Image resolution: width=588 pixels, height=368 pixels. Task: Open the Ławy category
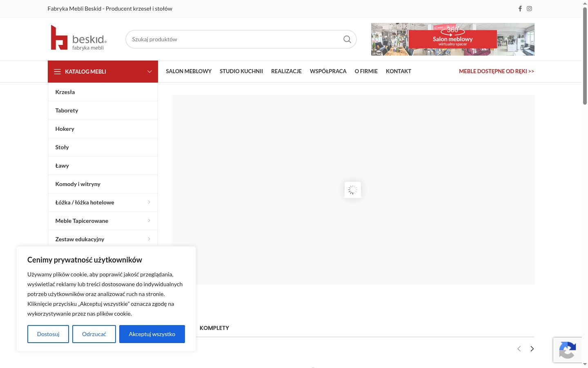(x=103, y=166)
